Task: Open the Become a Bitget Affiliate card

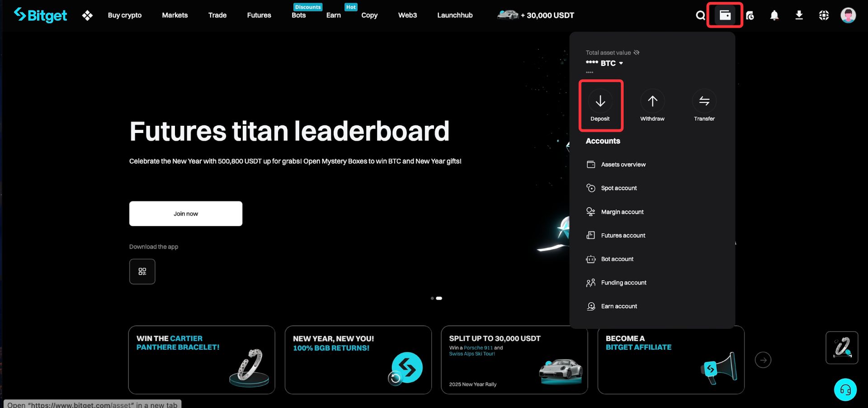Action: tap(671, 360)
